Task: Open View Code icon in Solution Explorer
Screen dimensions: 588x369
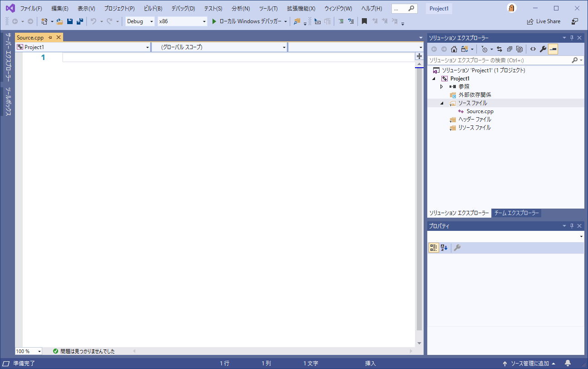Action: point(533,49)
